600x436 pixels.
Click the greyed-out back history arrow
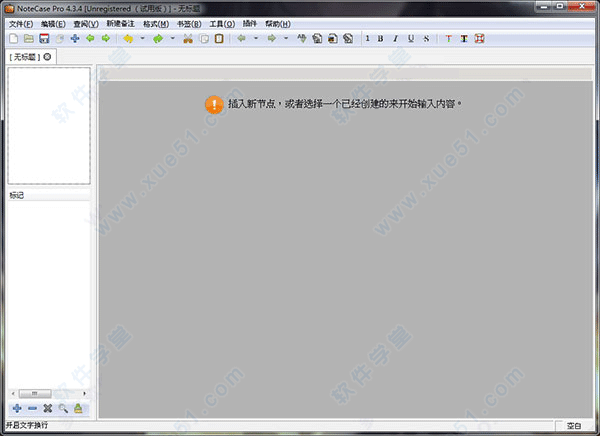(x=241, y=38)
